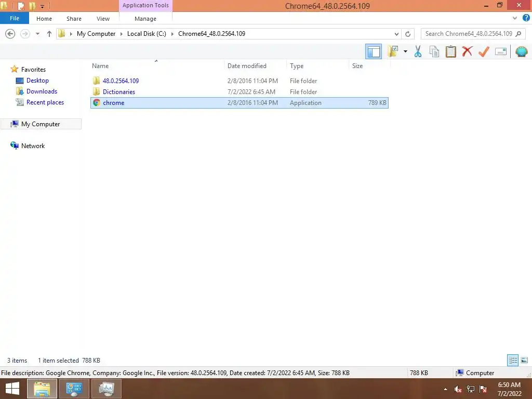Open the Customize Quick Access Toolbar dropdown
Screen dimensions: 532x399
tap(43, 6)
